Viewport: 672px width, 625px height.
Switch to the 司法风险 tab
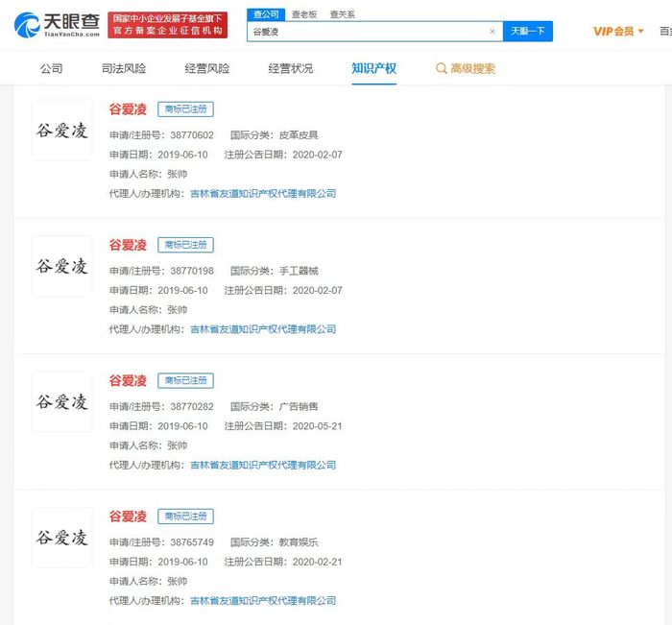point(124,68)
